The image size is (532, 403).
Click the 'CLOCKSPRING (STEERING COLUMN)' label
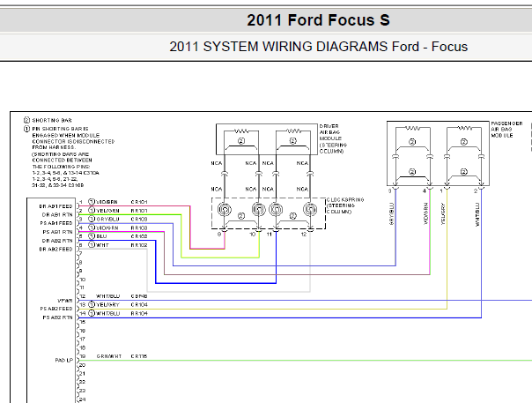coord(345,205)
